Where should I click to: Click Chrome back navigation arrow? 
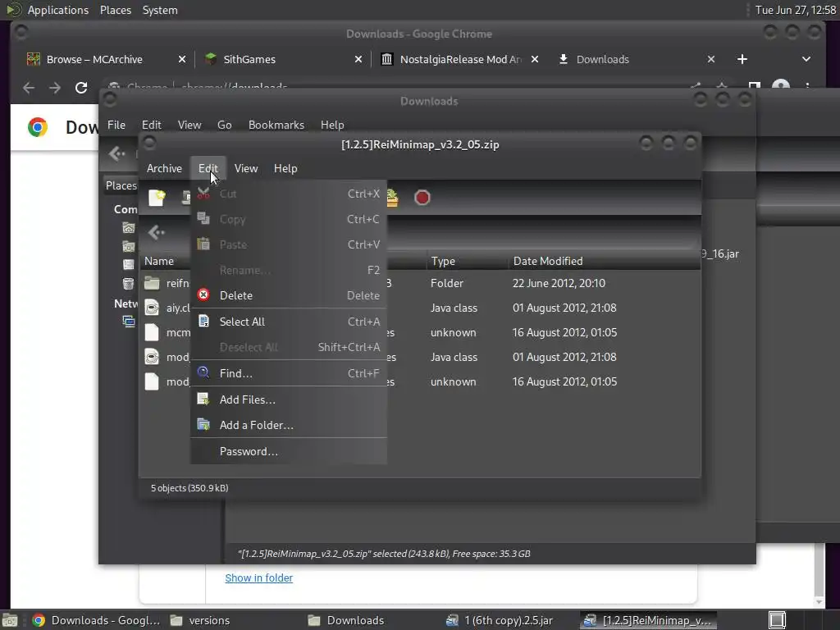click(x=29, y=88)
